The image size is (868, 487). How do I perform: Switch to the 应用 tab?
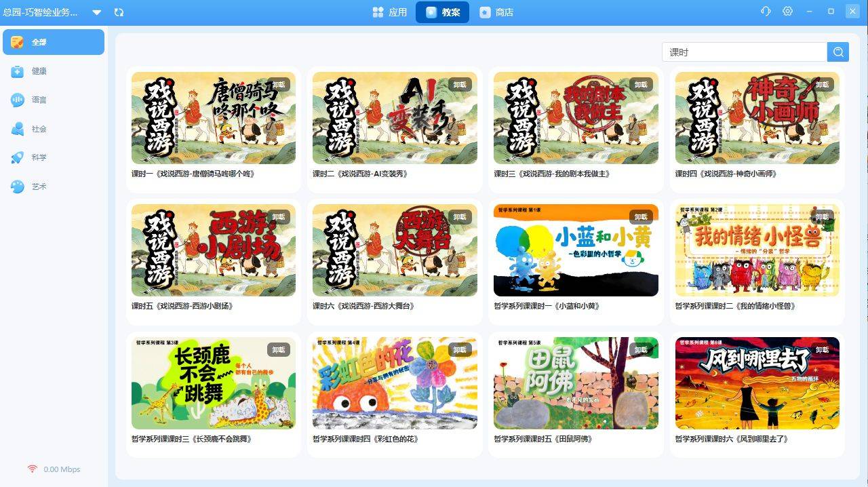[390, 12]
